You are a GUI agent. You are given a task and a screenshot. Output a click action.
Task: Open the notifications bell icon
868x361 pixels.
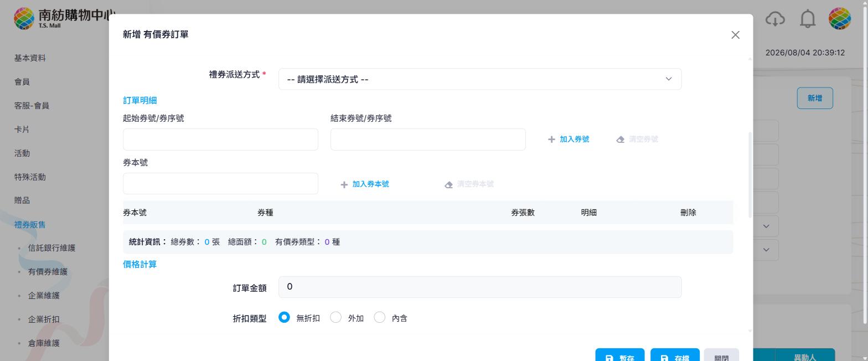808,19
